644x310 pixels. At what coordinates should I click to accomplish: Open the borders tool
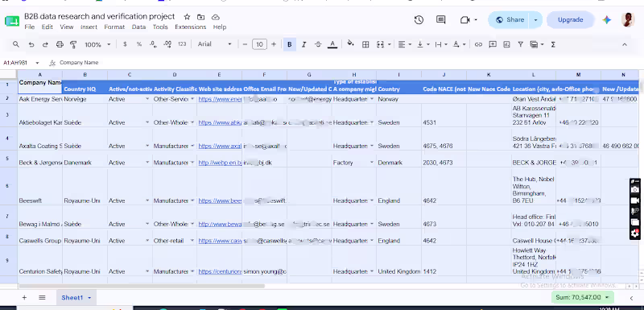[365, 44]
